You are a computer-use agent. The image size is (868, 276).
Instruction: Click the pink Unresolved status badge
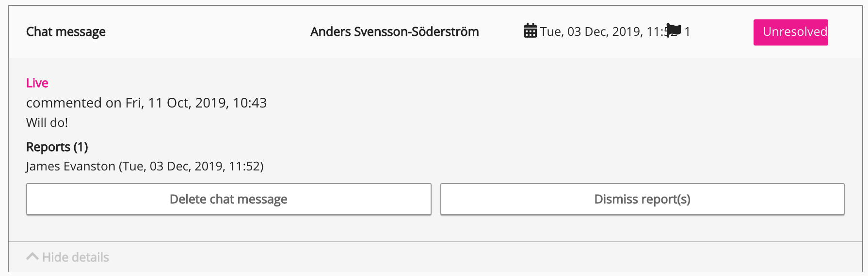[790, 32]
